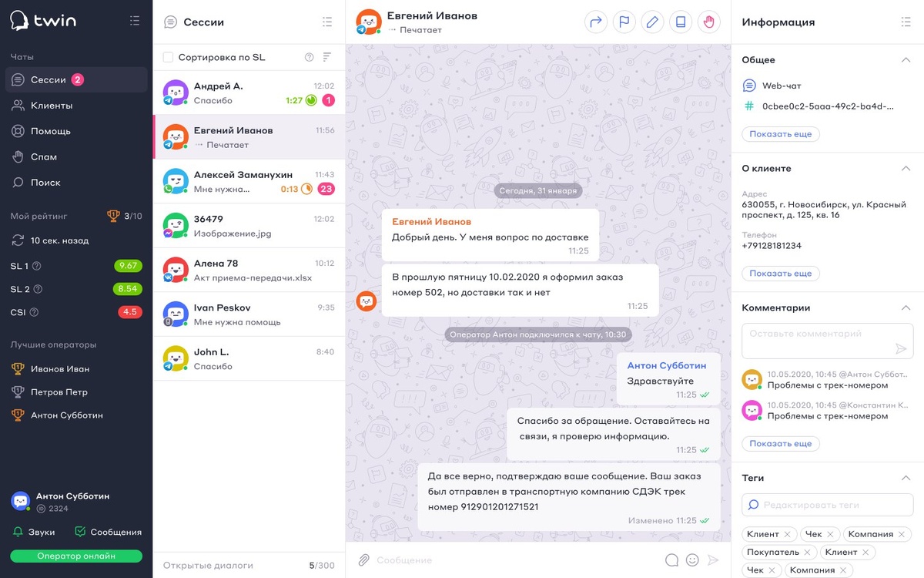Click the Оператор онлайн status button
Screen dimensions: 924x578
point(76,556)
